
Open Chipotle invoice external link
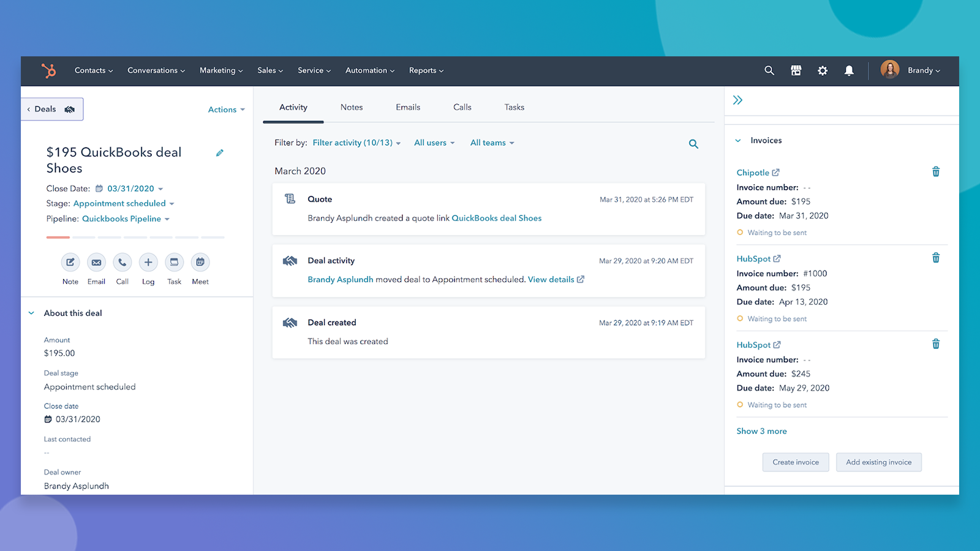(x=758, y=173)
